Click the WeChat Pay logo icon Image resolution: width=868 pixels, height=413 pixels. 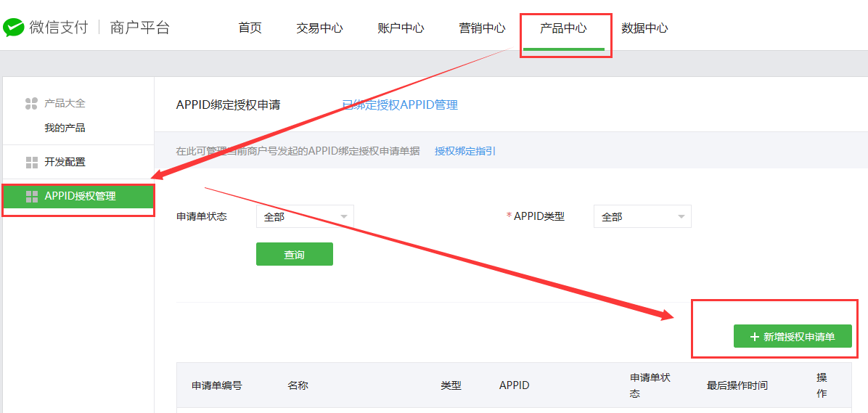(14, 28)
